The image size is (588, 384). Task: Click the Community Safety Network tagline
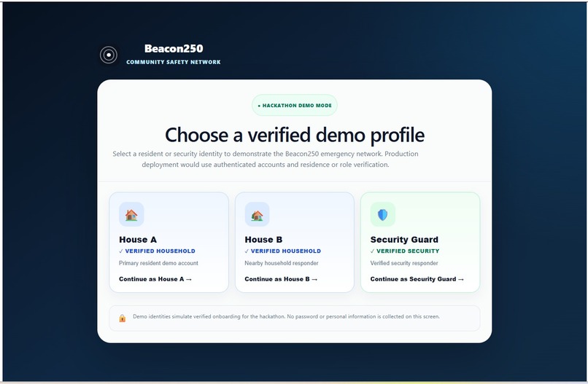coord(173,62)
